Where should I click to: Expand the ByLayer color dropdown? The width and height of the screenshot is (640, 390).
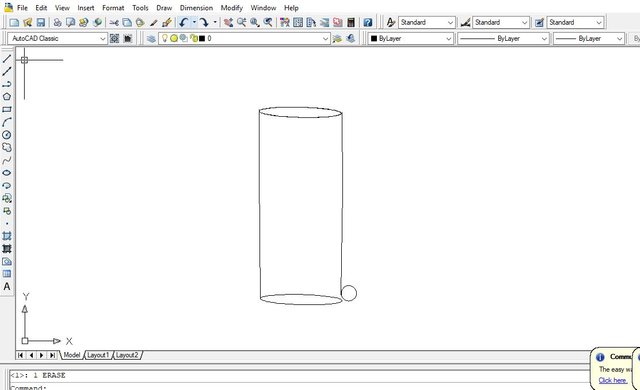pos(411,38)
